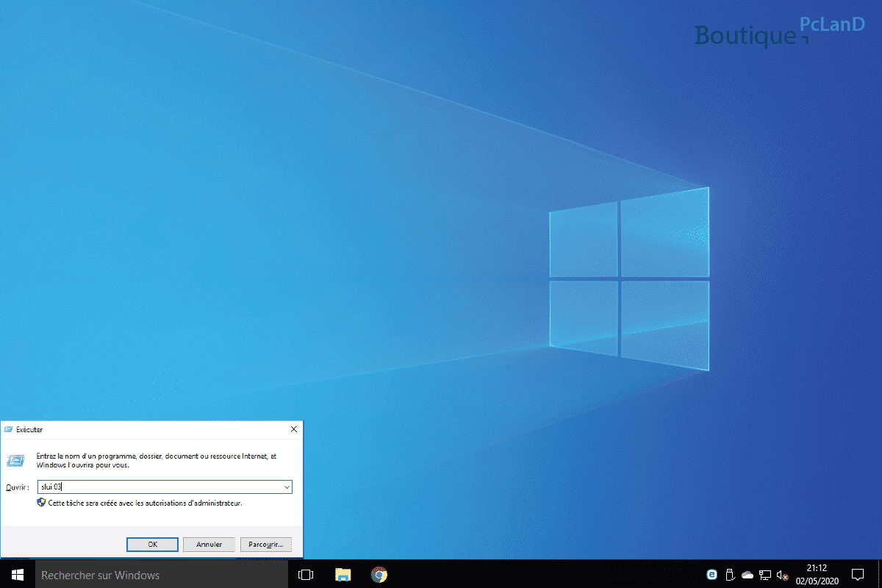Open Task View from the taskbar
Viewport: 882px width, 588px height.
click(306, 575)
